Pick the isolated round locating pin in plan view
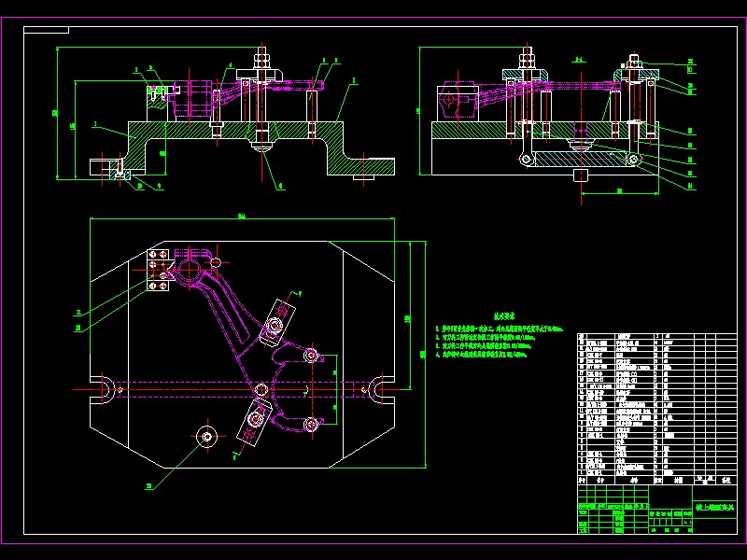747x560 pixels. [x=206, y=436]
